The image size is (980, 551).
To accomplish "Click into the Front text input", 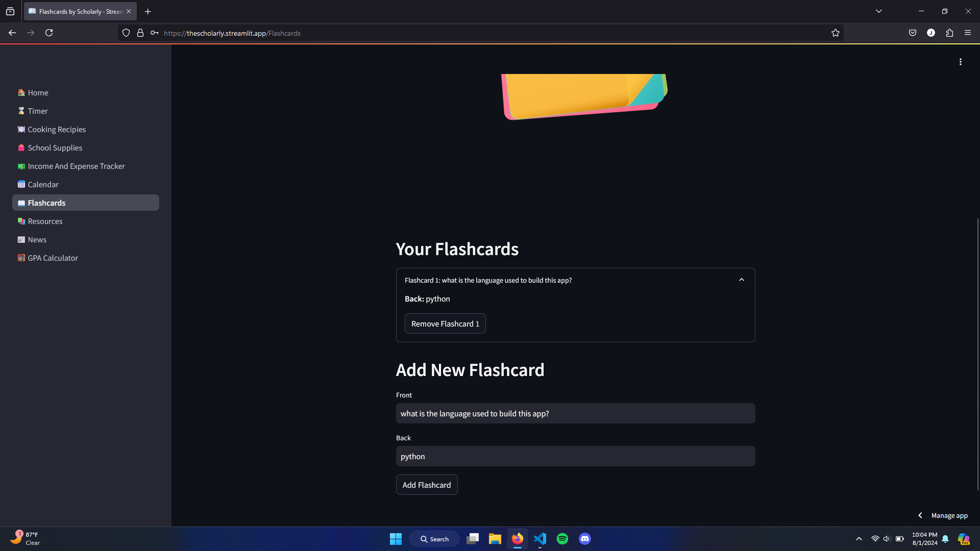I will [x=575, y=414].
